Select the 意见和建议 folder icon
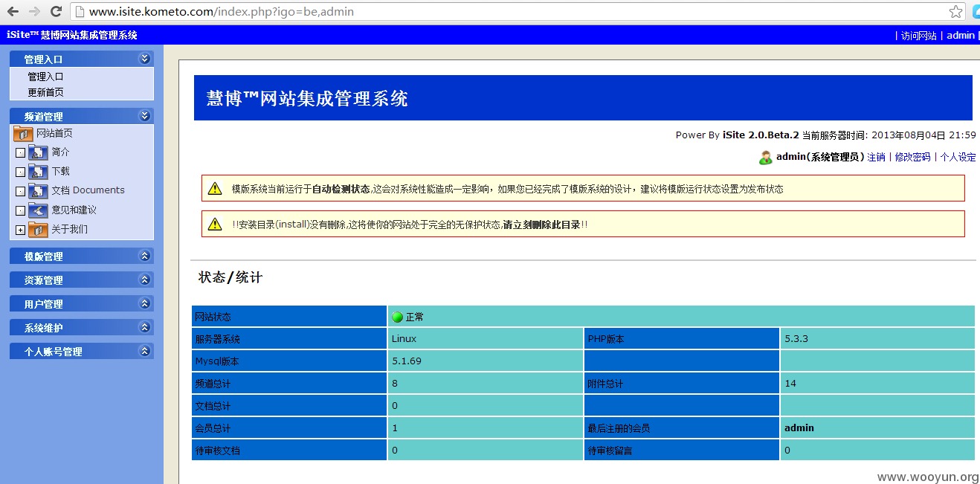The height and width of the screenshot is (484, 980). (38, 210)
